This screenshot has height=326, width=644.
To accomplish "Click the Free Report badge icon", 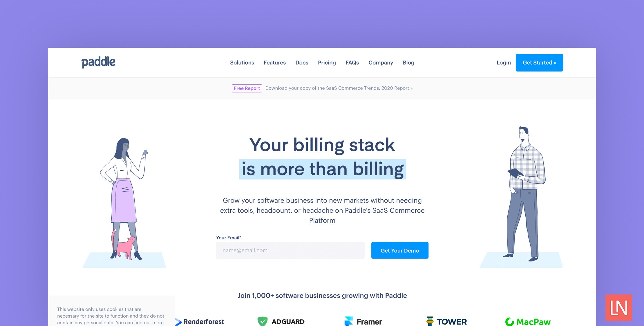I will (246, 88).
